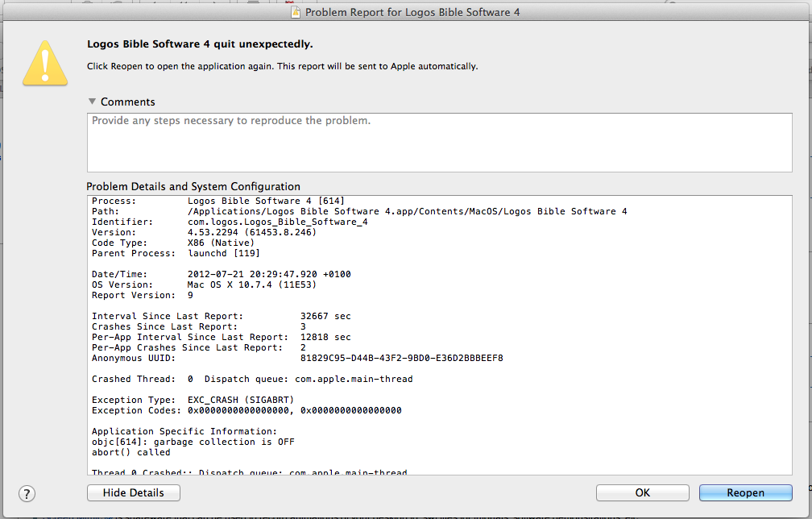The image size is (812, 519).
Task: Click the OK button
Action: tap(642, 492)
